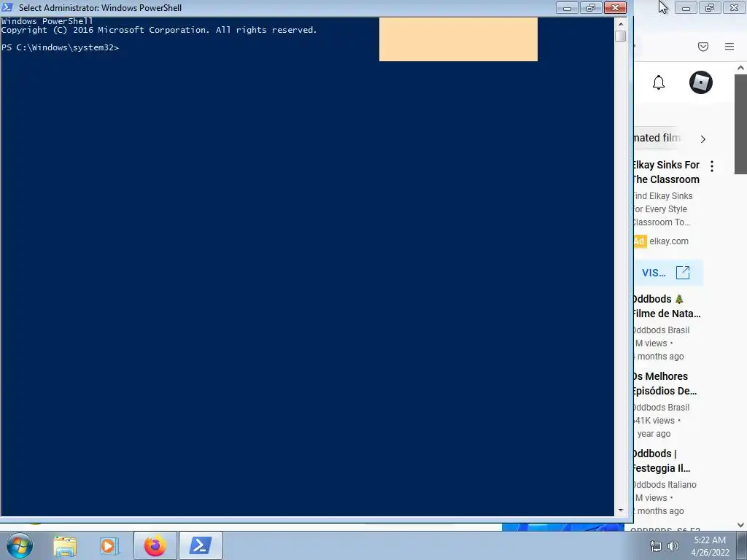Open the elkay.com ad link
747x560 pixels.
(669, 241)
